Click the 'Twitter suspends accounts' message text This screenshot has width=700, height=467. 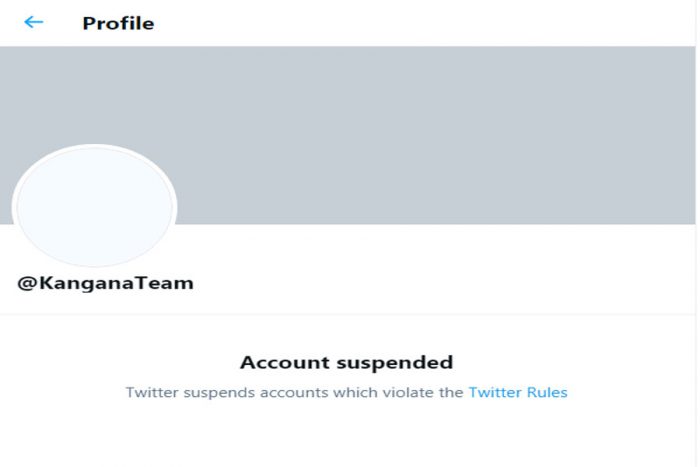[346, 392]
